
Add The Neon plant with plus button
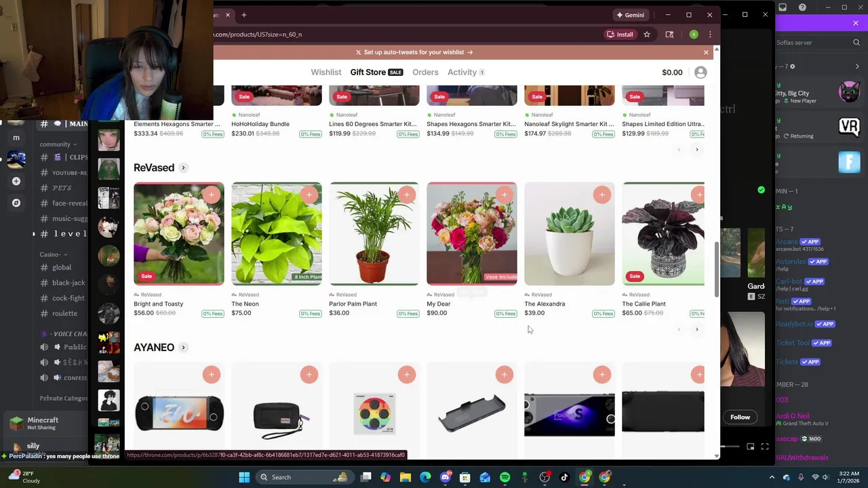[309, 195]
